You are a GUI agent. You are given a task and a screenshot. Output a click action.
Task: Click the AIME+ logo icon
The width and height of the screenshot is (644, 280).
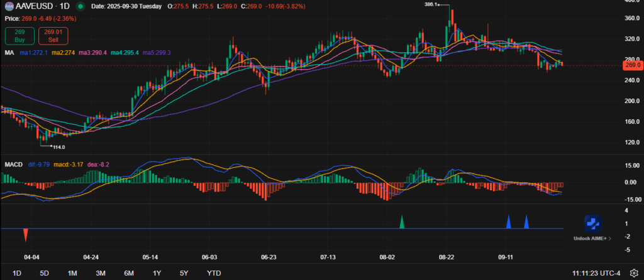click(x=592, y=223)
